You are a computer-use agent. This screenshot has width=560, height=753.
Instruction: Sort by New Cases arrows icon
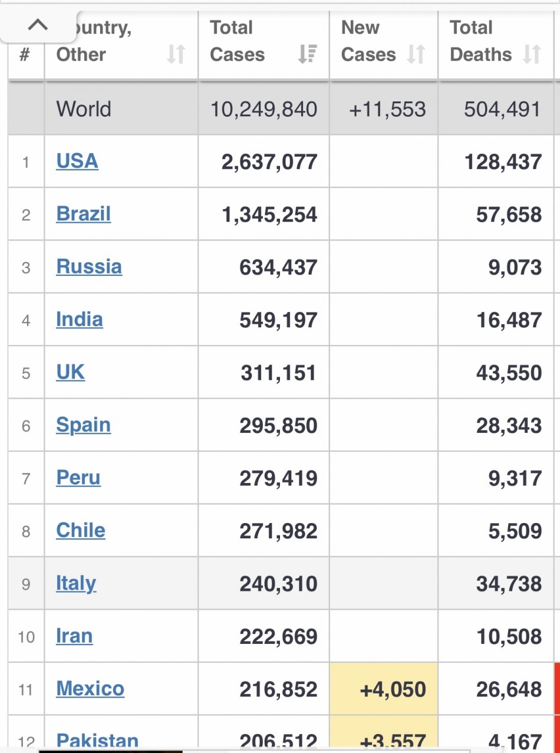pyautogui.click(x=416, y=54)
